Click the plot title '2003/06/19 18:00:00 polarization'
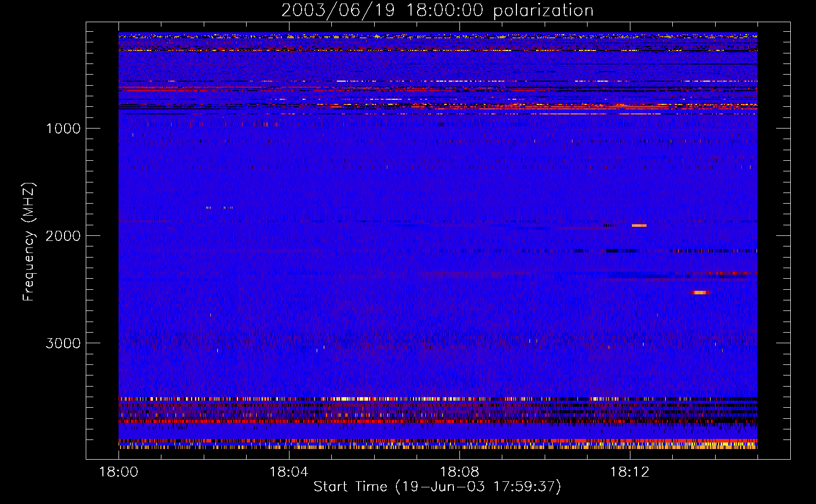816x504 pixels. coord(437,11)
